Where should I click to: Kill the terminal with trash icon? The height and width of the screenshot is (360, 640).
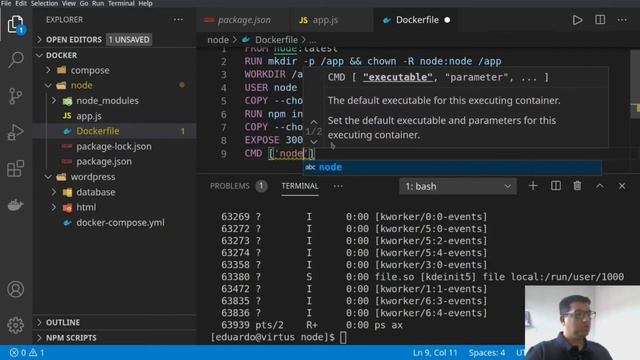(577, 186)
